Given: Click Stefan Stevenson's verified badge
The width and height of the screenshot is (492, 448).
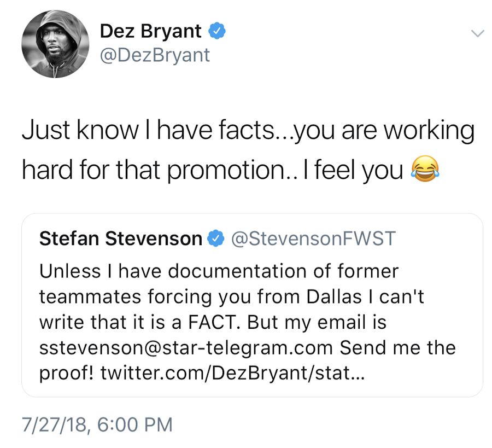Looking at the screenshot, I should point(216,239).
